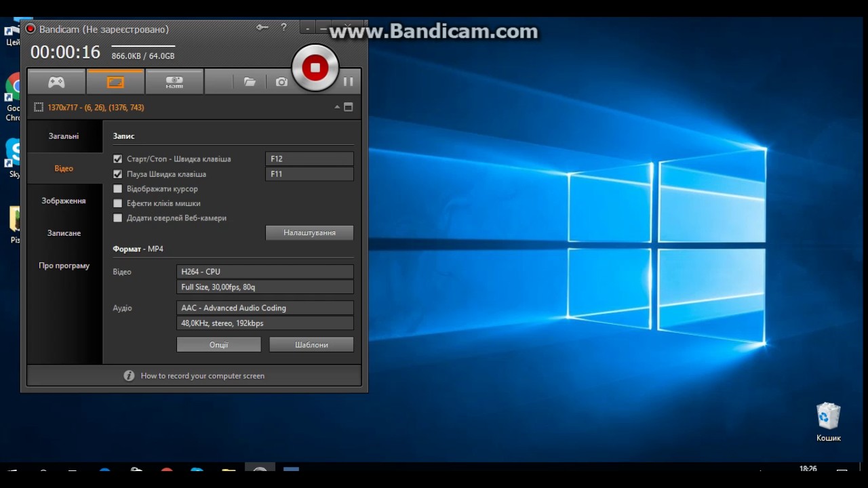Image resolution: width=868 pixels, height=488 pixels.
Task: Click the 866.0KB / 64.0GB size readout
Action: click(x=143, y=56)
